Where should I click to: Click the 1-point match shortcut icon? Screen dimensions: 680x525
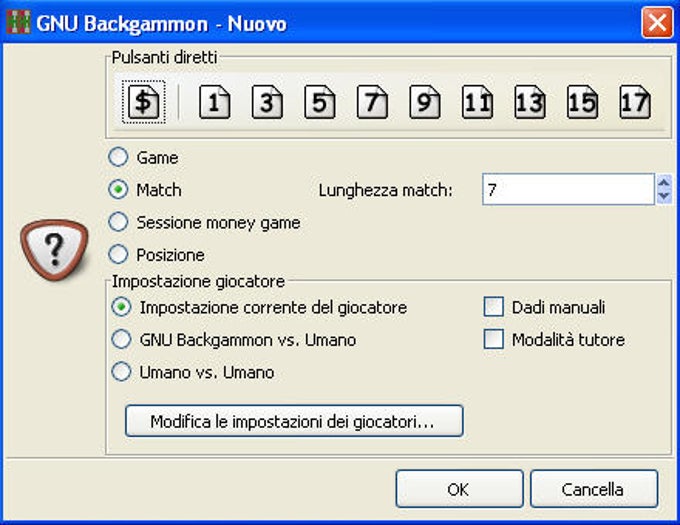click(214, 102)
